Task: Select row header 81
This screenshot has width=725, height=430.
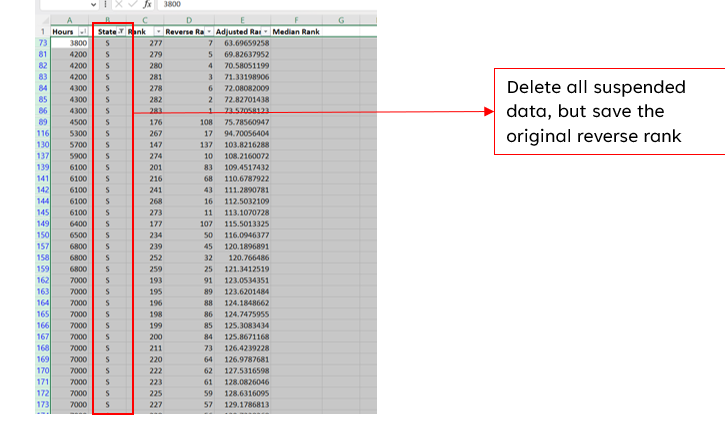Action: pos(43,54)
